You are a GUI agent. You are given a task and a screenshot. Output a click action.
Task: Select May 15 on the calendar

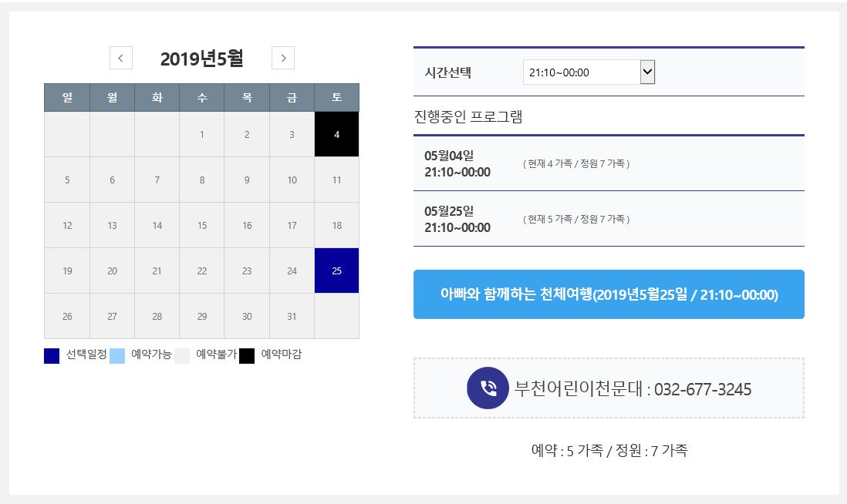[x=202, y=226]
